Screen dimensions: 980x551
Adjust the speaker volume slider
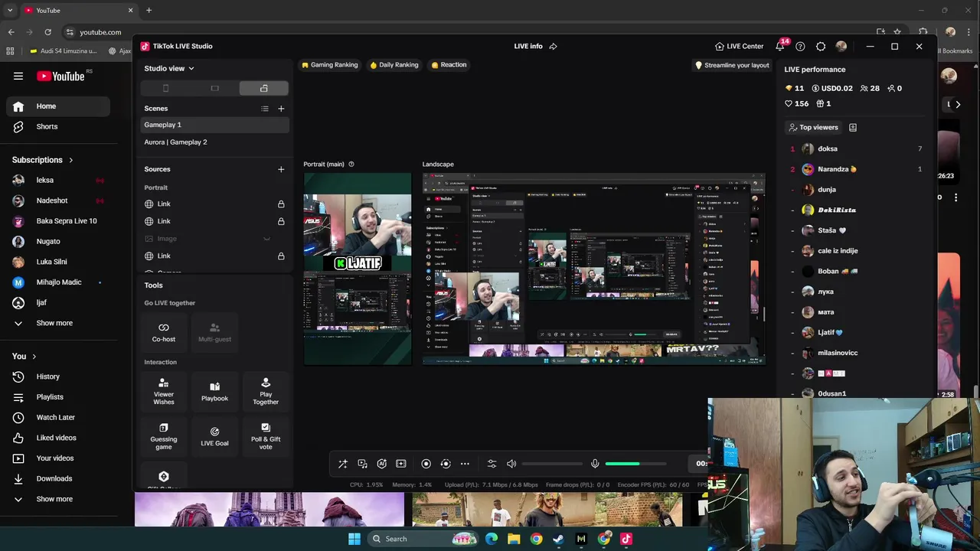[552, 464]
